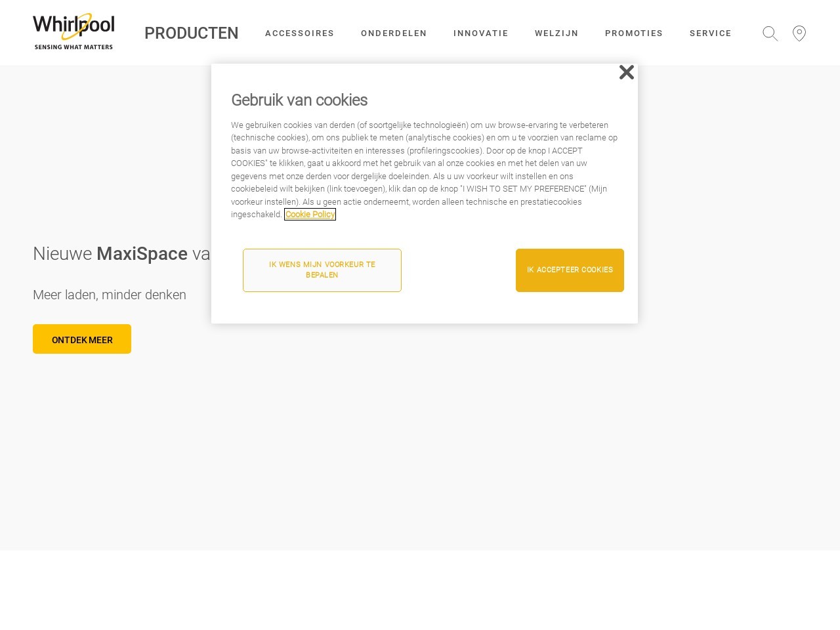Go to ACCESSOIRES in navigation
This screenshot has height=630, width=840.
tap(299, 33)
